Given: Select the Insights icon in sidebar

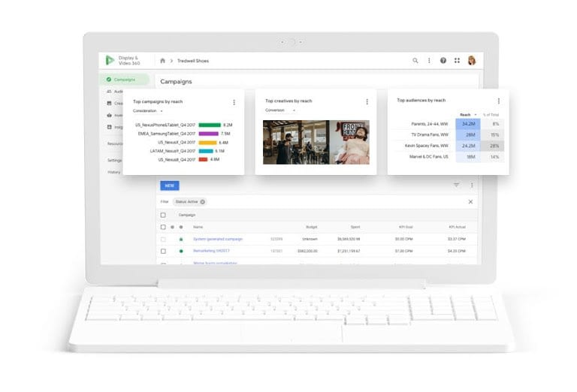Looking at the screenshot, I should [x=109, y=127].
